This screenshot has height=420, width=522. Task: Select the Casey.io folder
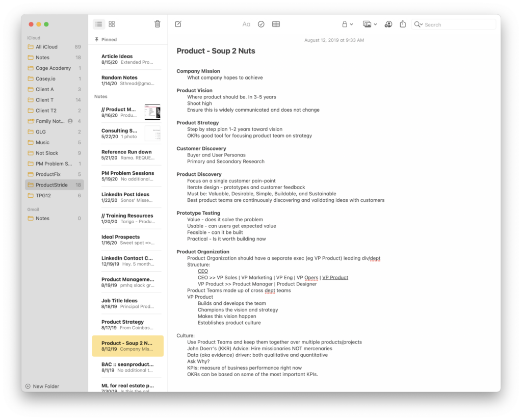[54, 79]
